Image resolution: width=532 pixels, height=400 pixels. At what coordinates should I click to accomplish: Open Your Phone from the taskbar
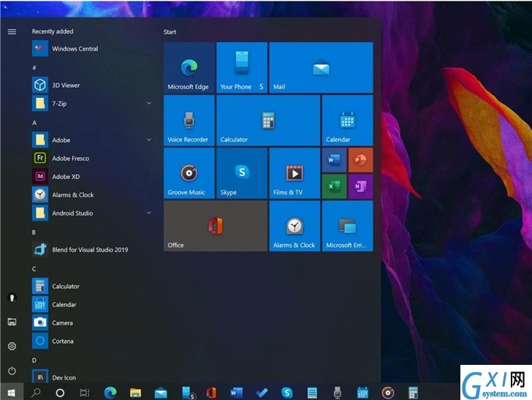point(187,393)
